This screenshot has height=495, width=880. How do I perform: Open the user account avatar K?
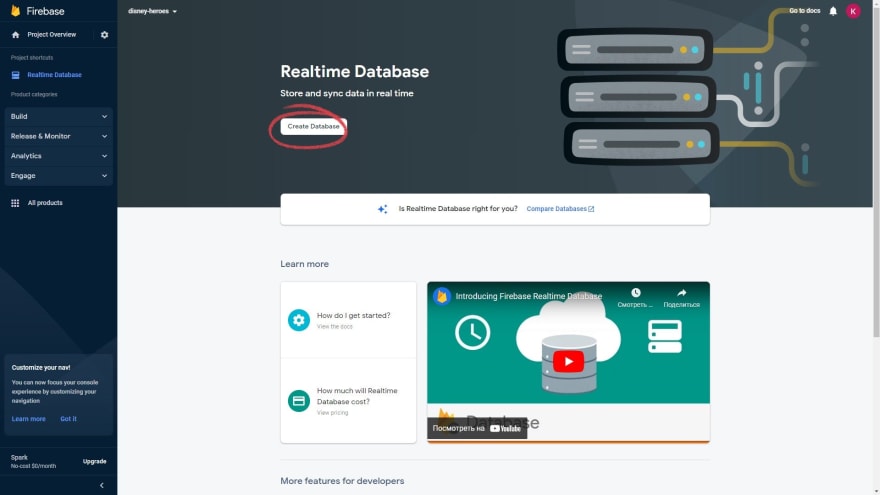(x=853, y=11)
